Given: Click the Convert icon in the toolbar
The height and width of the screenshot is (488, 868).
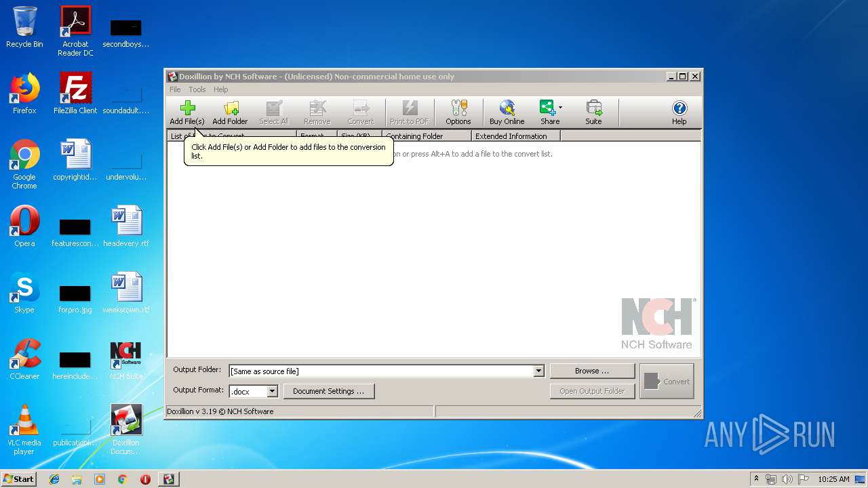Looking at the screenshot, I should click(361, 113).
